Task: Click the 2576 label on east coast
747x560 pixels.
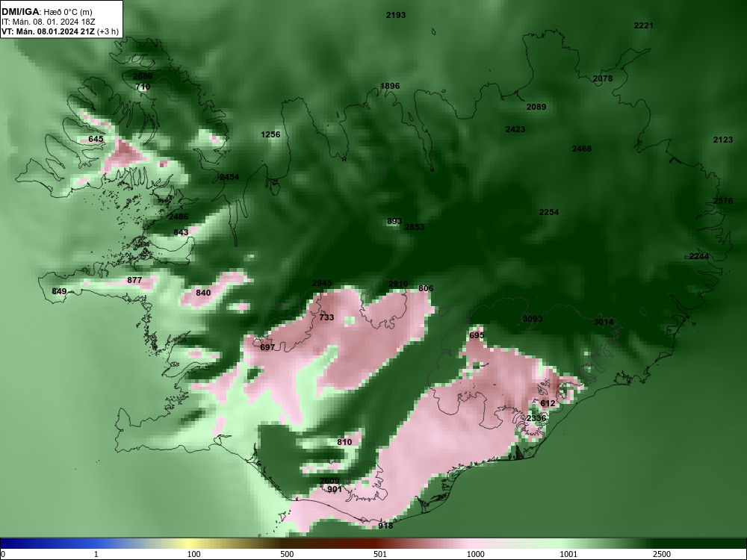Action: [x=722, y=201]
